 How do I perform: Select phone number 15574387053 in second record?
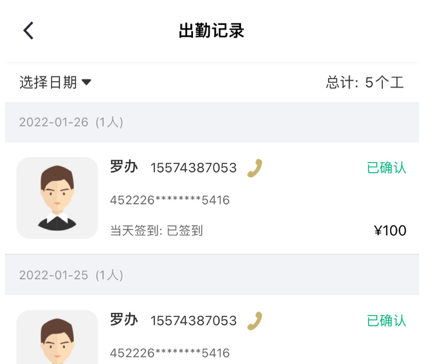(x=194, y=321)
